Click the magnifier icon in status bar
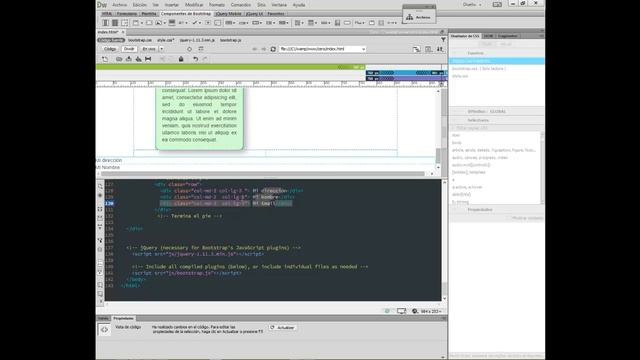 coord(415,311)
